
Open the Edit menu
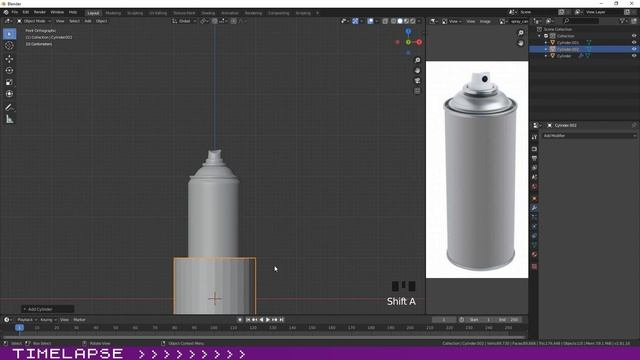[26, 13]
